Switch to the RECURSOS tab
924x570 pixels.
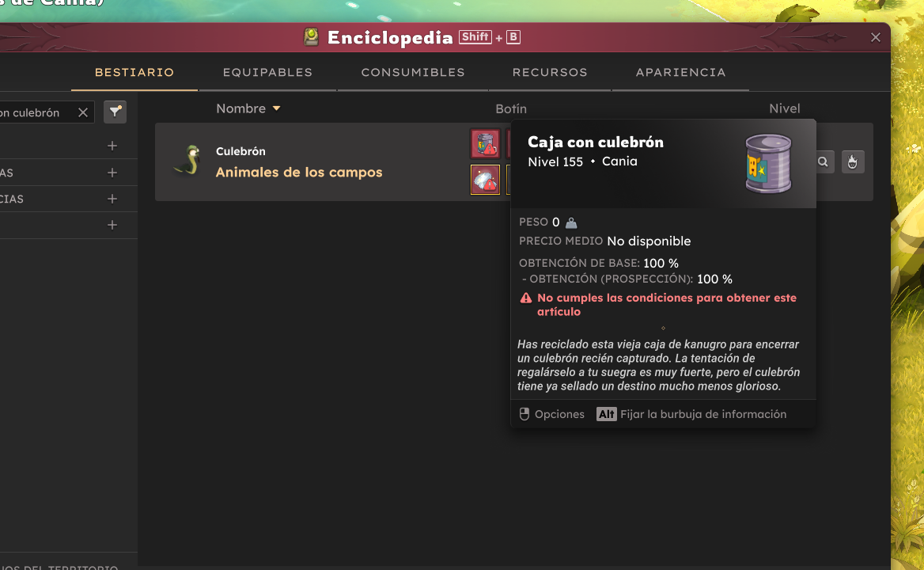[550, 73]
